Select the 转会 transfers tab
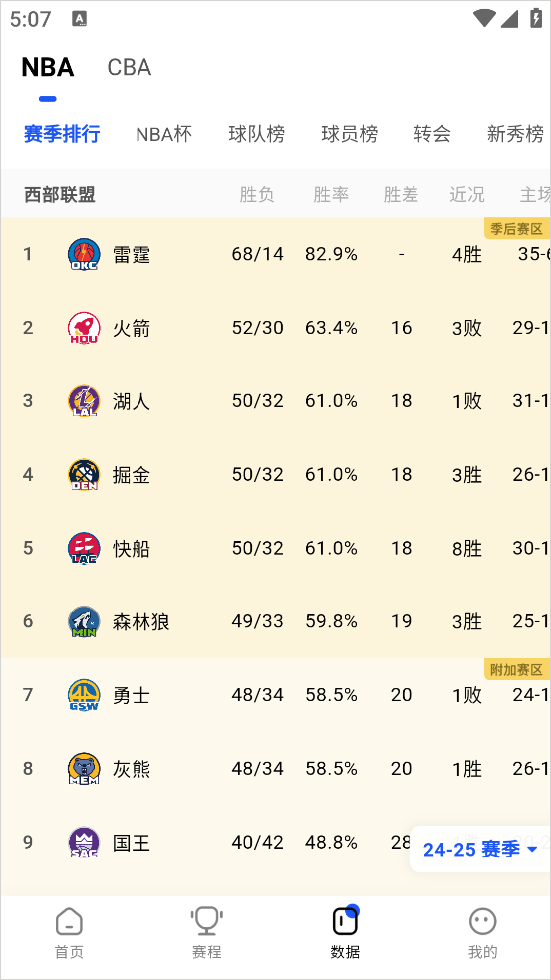551x980 pixels. pos(432,134)
